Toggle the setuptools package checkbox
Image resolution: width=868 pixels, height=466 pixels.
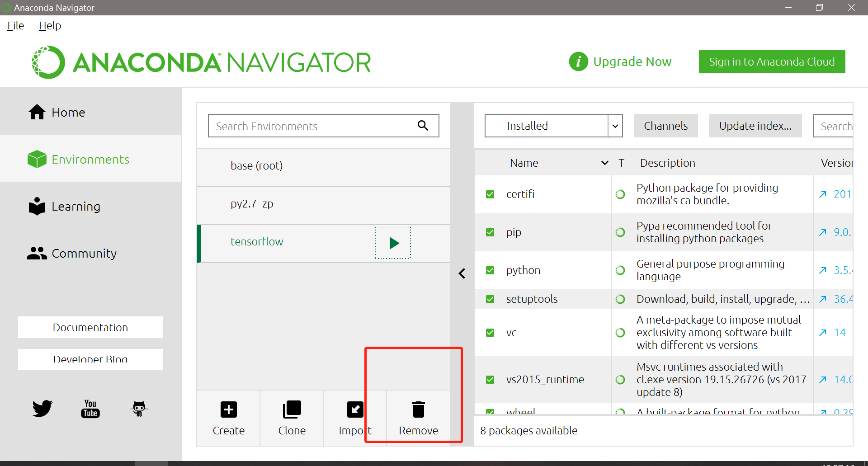click(490, 299)
